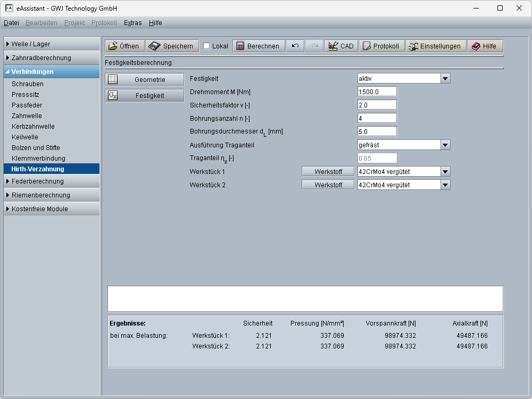Open the CAD export button
Viewport: 532px width, 399px height.
[341, 46]
